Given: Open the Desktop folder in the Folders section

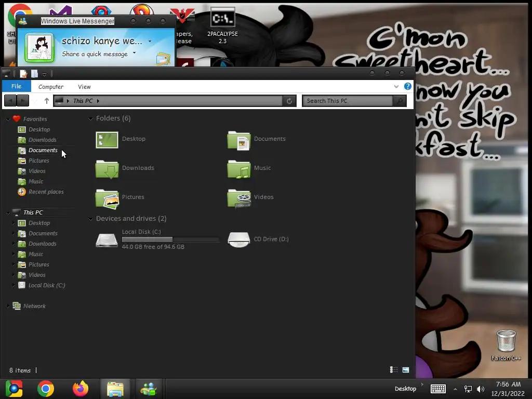Looking at the screenshot, I should tap(121, 139).
